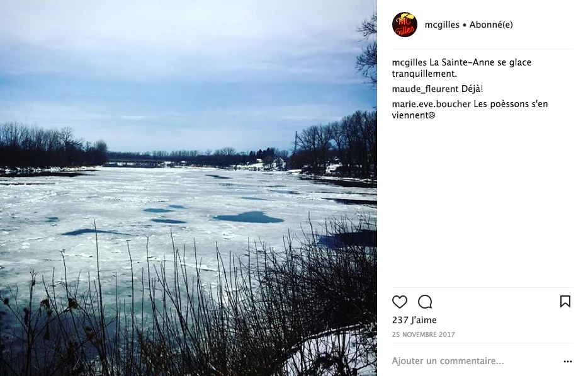Select the caption text La Sainte-Anne se glace
588x376 pixels.
480,62
